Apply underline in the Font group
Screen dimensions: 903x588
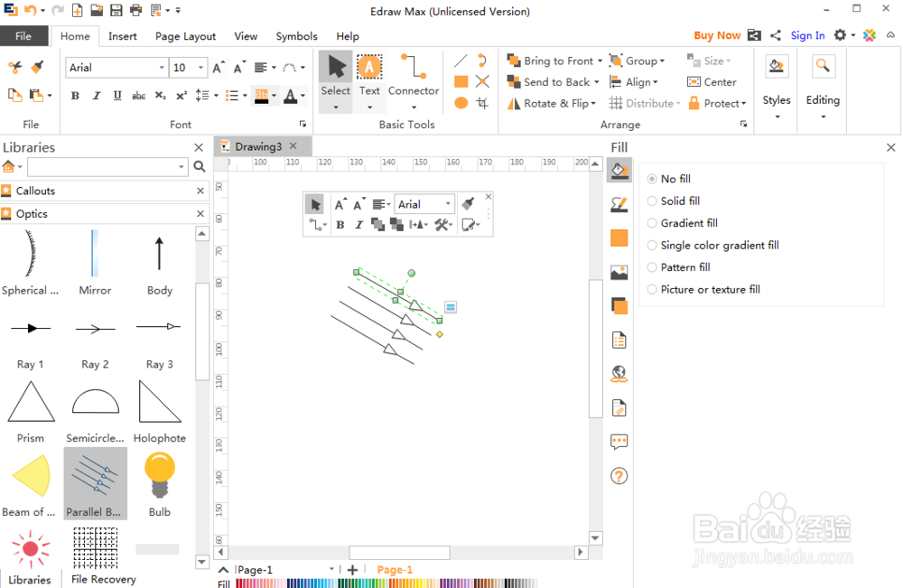point(117,96)
